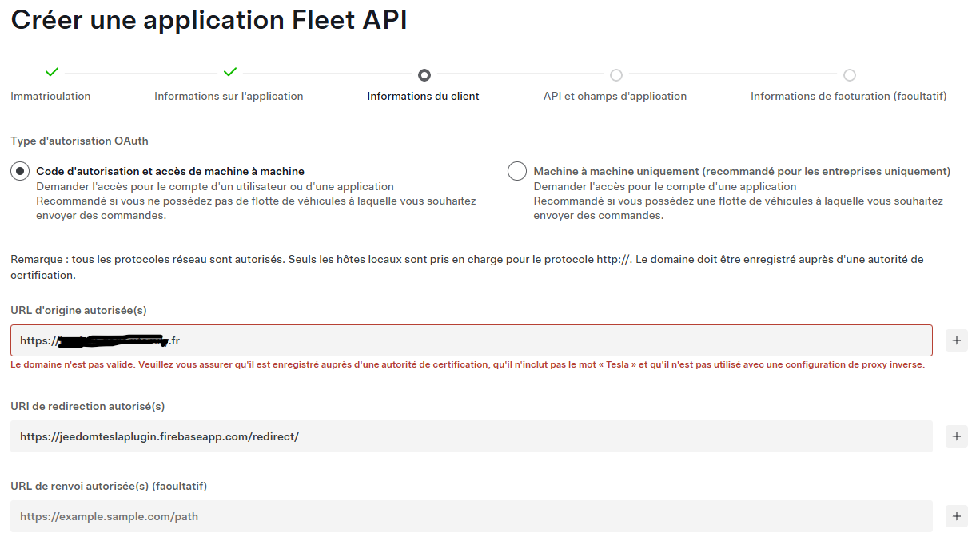Add another URL d'origine autorisée with plus
This screenshot has width=980, height=545.
(956, 340)
